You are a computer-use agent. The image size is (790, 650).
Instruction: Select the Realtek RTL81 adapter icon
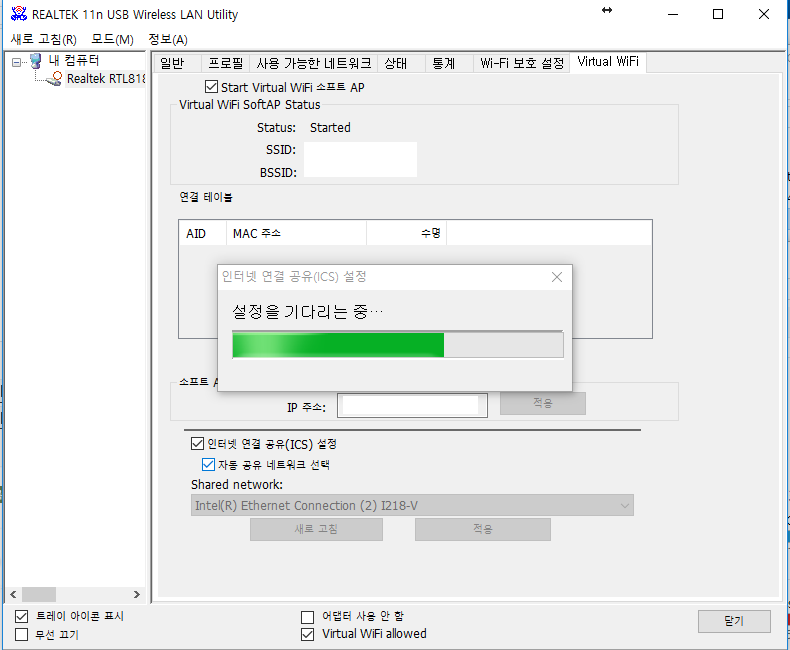pyautogui.click(x=54, y=79)
